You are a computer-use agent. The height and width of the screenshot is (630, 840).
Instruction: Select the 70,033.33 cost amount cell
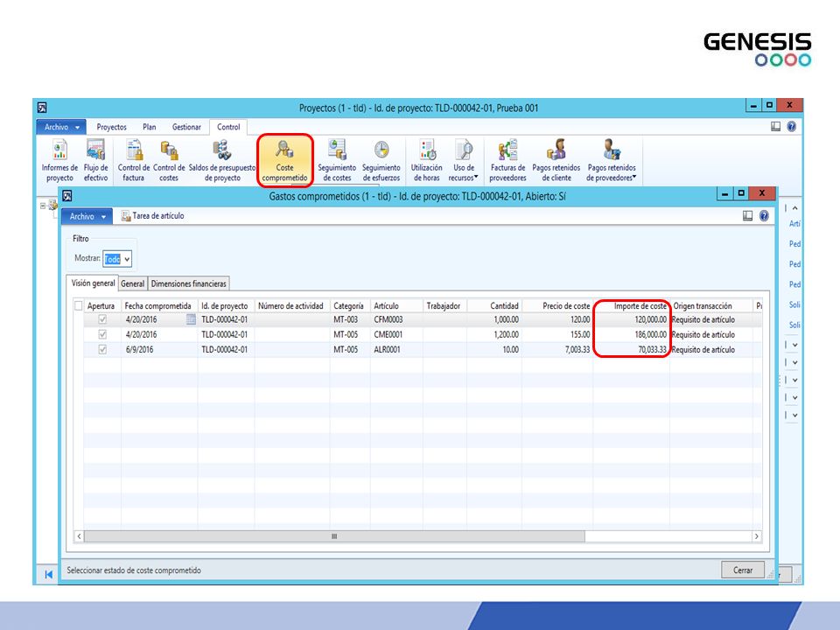coord(631,349)
